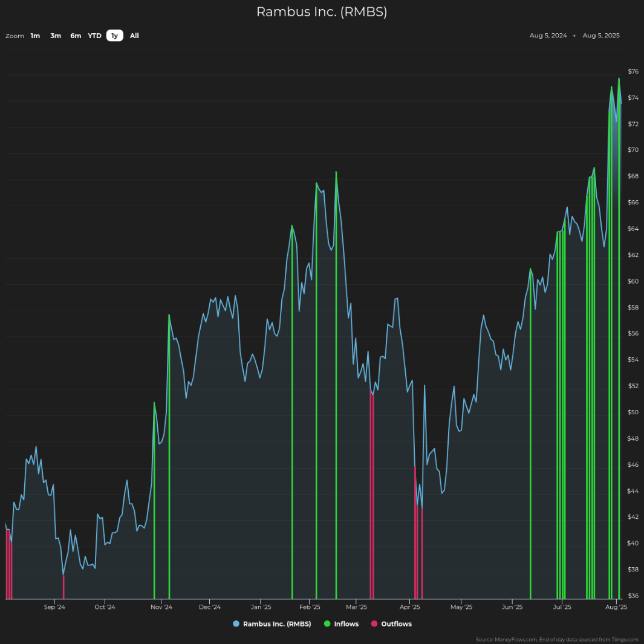Choose the YTD zoom range
This screenshot has width=644, height=644.
(x=94, y=36)
